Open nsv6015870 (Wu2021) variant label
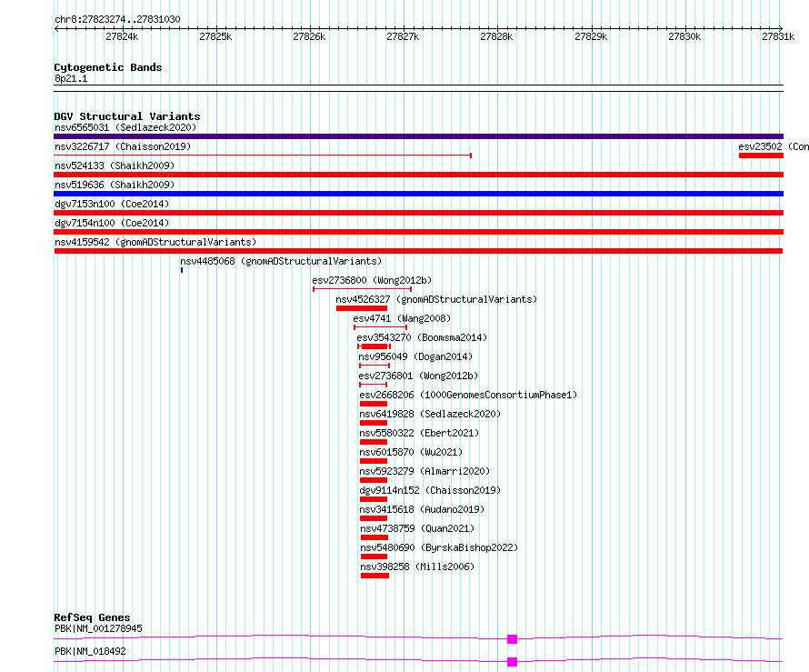 click(x=411, y=452)
